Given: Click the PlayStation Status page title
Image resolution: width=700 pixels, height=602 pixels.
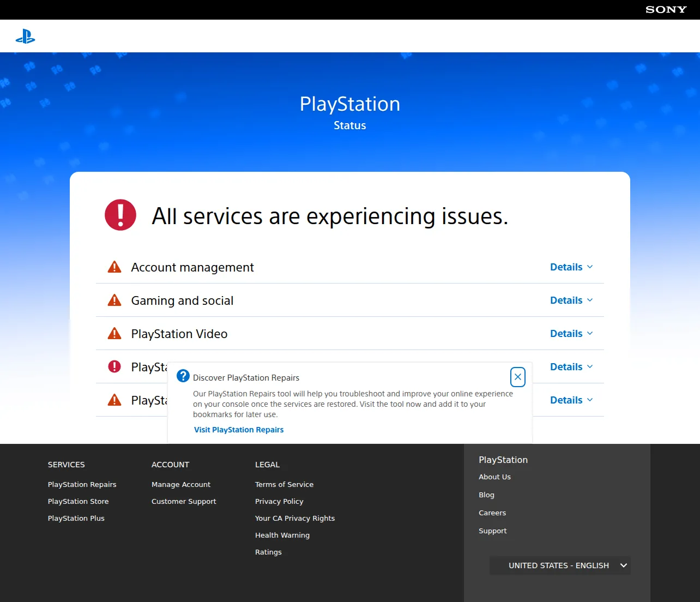Looking at the screenshot, I should point(350,113).
